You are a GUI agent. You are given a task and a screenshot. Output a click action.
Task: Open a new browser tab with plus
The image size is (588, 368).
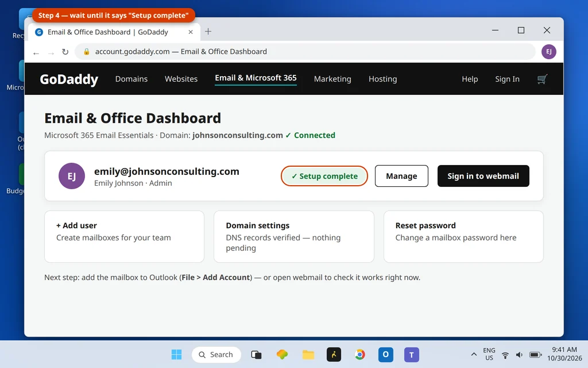tap(208, 32)
